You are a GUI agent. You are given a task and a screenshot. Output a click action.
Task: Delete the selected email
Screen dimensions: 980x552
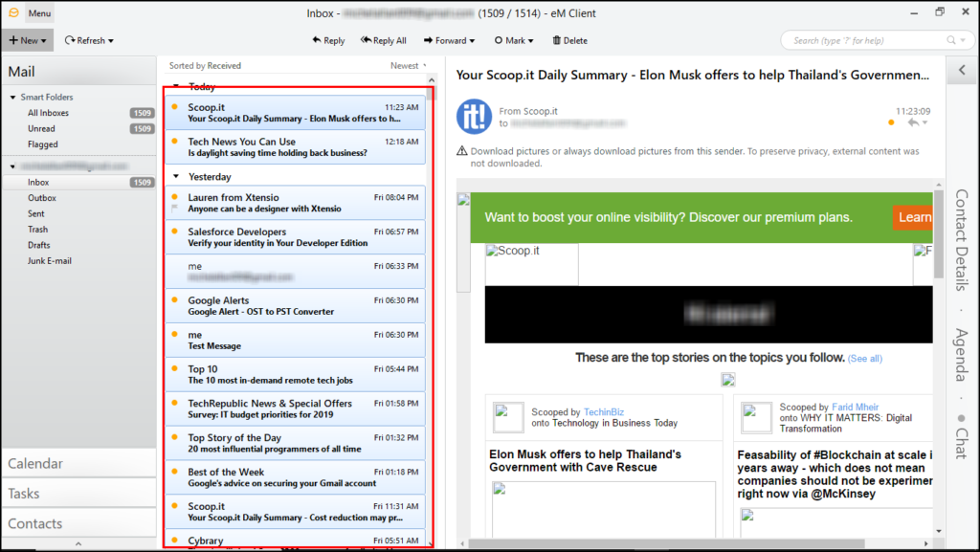568,40
